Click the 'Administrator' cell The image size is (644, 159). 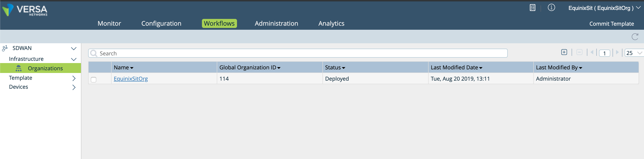(x=586, y=79)
